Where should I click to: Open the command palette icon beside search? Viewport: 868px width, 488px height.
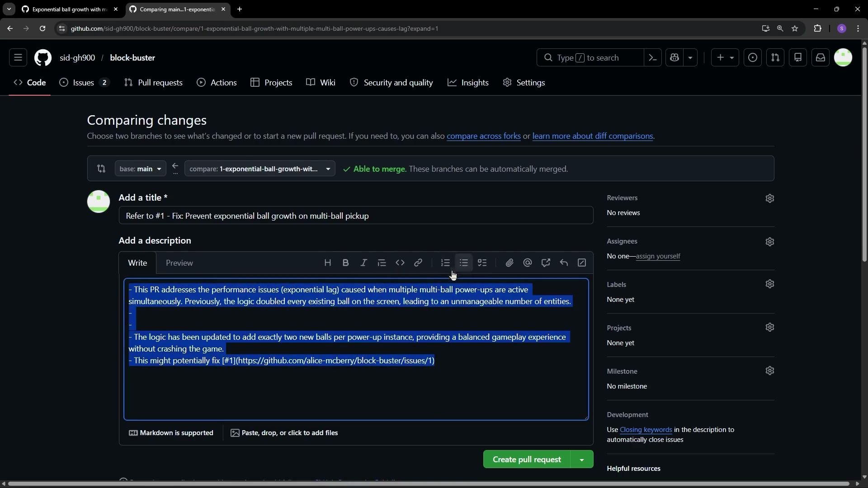tap(652, 58)
